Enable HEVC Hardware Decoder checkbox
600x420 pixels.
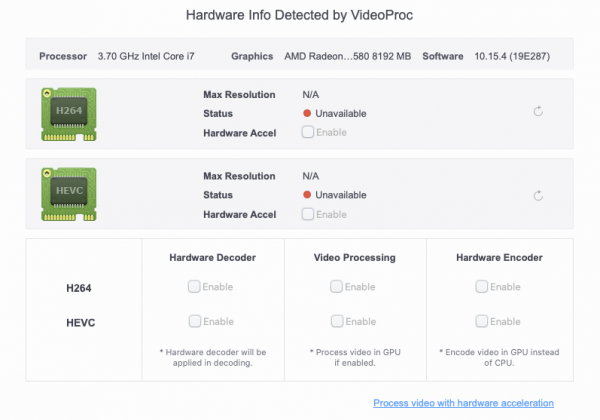coord(194,321)
